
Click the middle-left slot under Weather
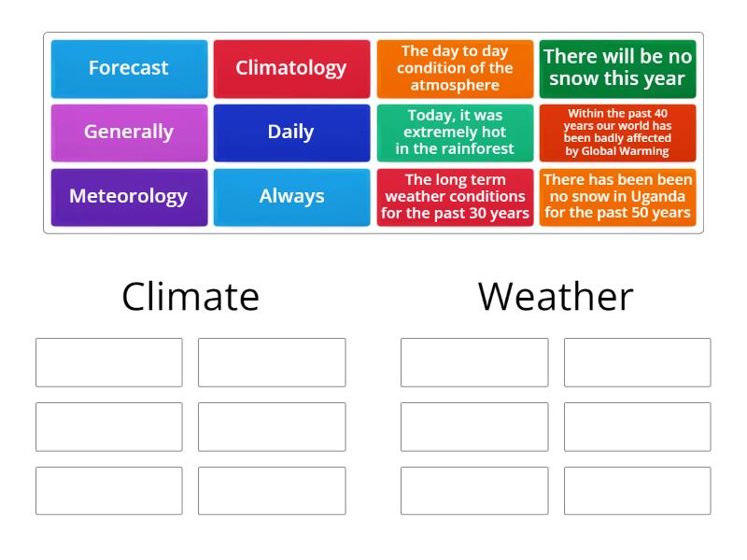point(473,427)
